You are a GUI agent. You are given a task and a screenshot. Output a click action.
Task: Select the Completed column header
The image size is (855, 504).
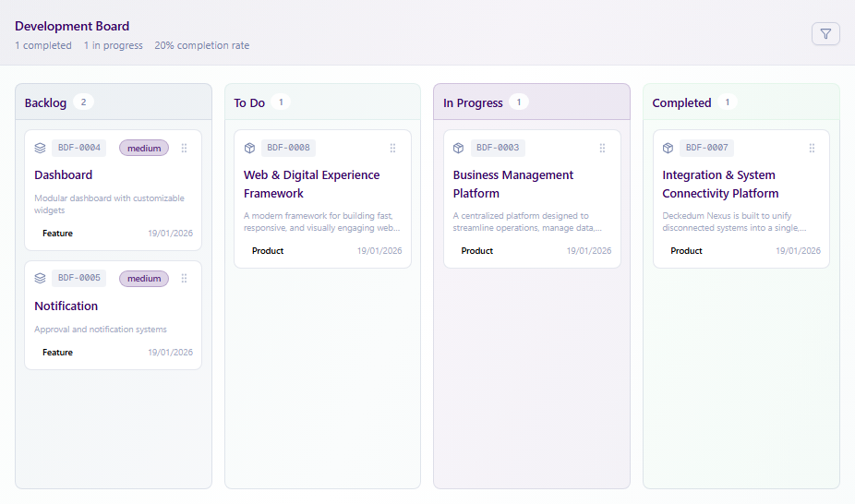point(681,102)
